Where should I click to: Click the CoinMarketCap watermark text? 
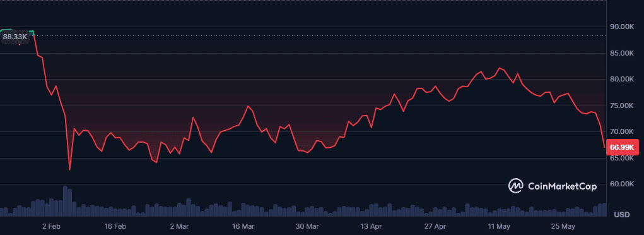pos(562,186)
